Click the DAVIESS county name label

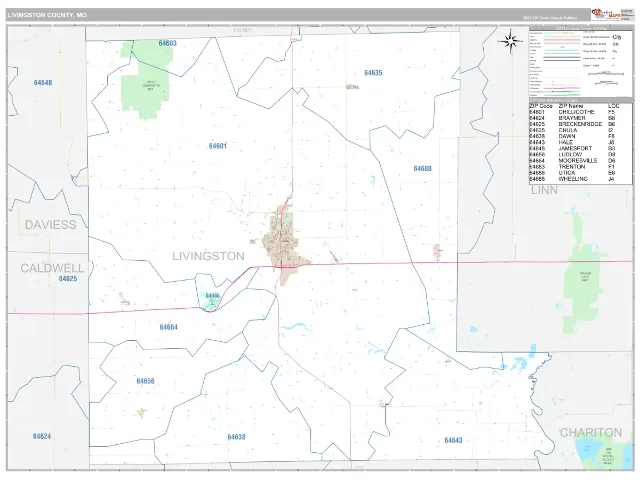tap(51, 224)
